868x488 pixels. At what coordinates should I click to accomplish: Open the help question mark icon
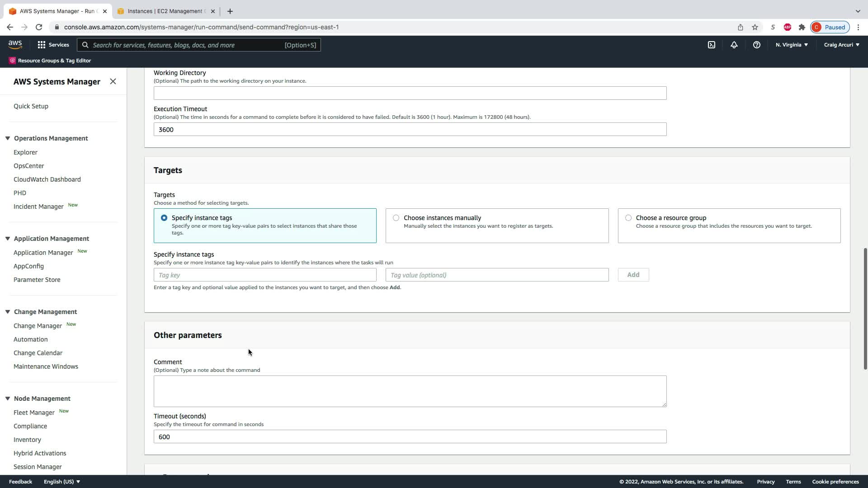(x=756, y=45)
